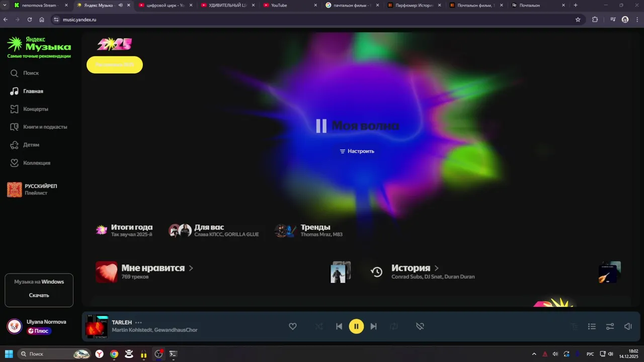The width and height of the screenshot is (644, 362).
Task: Open Коллекция in the sidebar
Action: pos(30,163)
